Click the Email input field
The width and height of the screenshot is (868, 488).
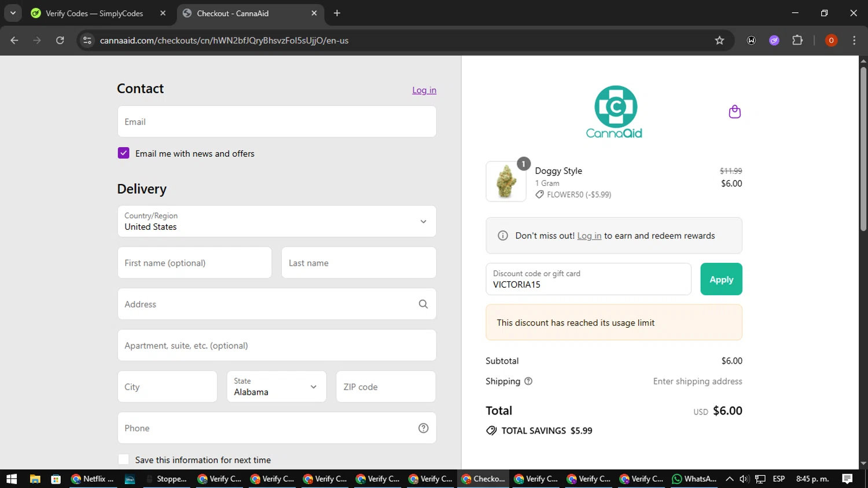click(277, 122)
